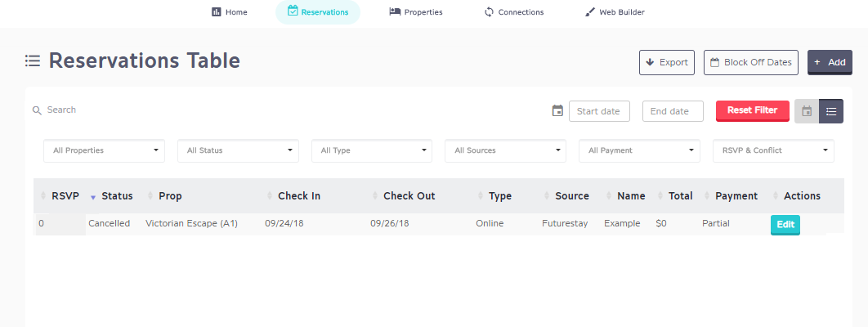Screen dimensions: 868x327
Task: Switch to calendar view icon
Action: click(807, 111)
